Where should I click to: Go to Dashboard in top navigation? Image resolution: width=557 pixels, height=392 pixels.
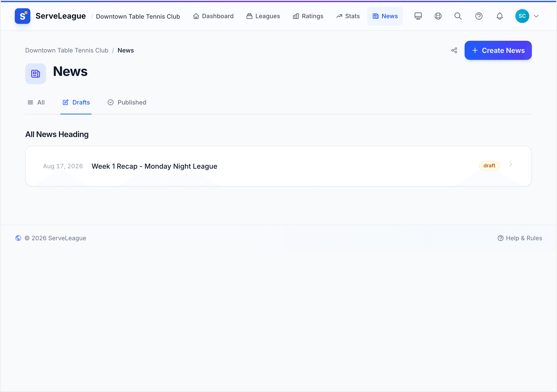(x=213, y=16)
